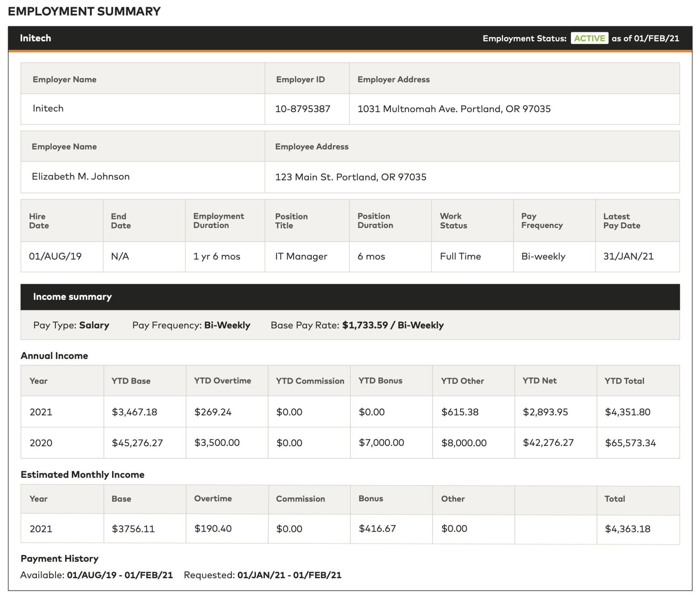Click the monthly Bonus value $416.67
The image size is (700, 597).
(x=377, y=528)
